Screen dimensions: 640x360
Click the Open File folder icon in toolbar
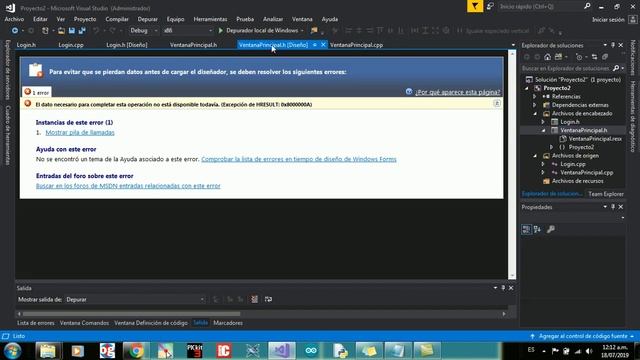click(x=61, y=31)
